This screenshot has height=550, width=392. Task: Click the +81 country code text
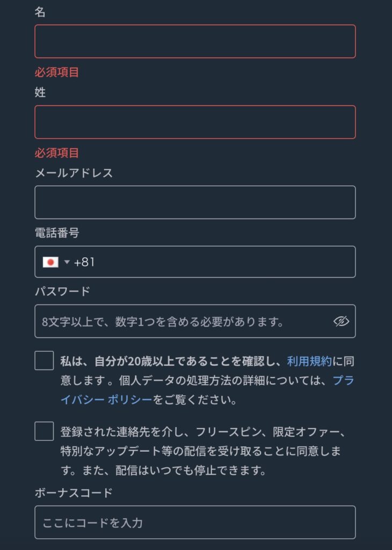[84, 262]
